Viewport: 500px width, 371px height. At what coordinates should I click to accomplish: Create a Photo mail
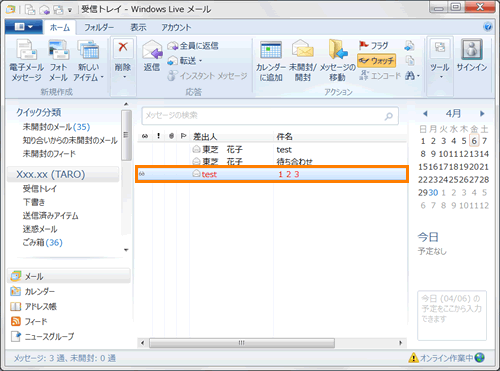click(x=59, y=60)
